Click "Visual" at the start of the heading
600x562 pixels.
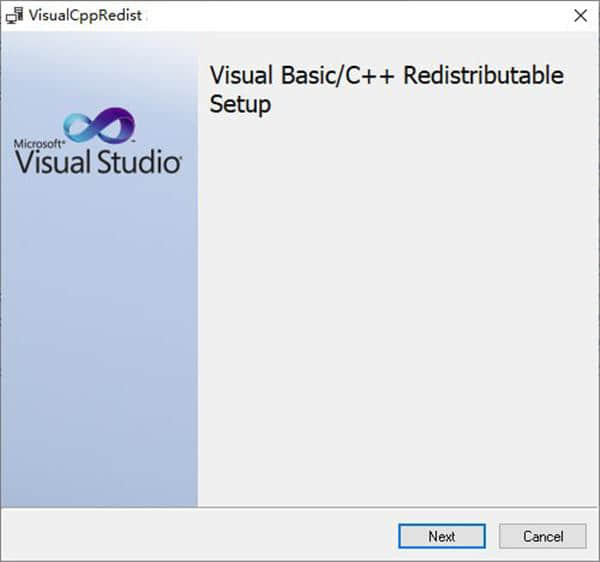point(239,76)
